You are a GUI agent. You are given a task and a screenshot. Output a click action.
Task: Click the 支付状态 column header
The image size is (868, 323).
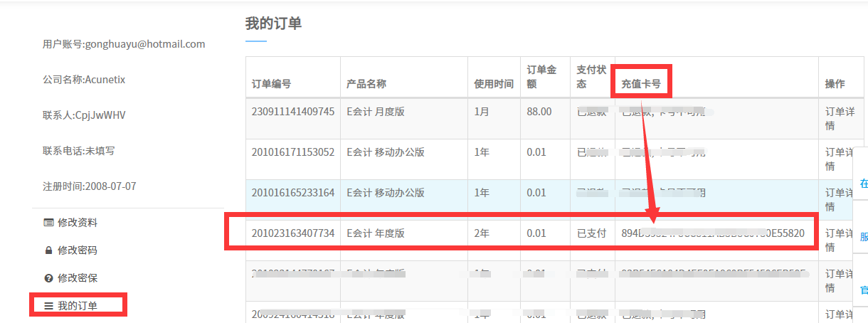[x=591, y=77]
